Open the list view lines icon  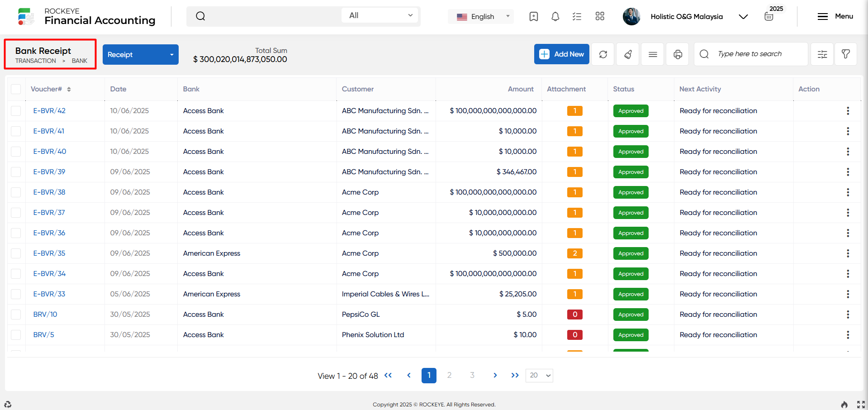click(653, 54)
